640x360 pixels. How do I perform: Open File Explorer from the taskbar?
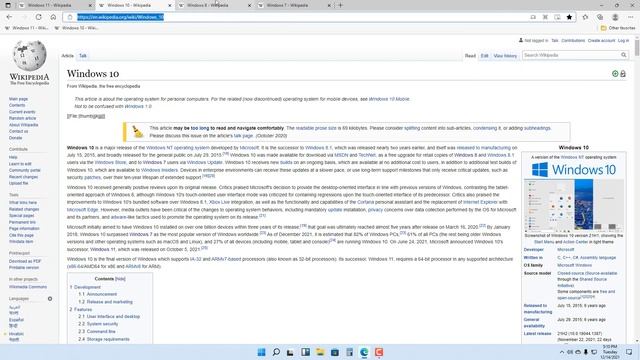[x=320, y=352]
